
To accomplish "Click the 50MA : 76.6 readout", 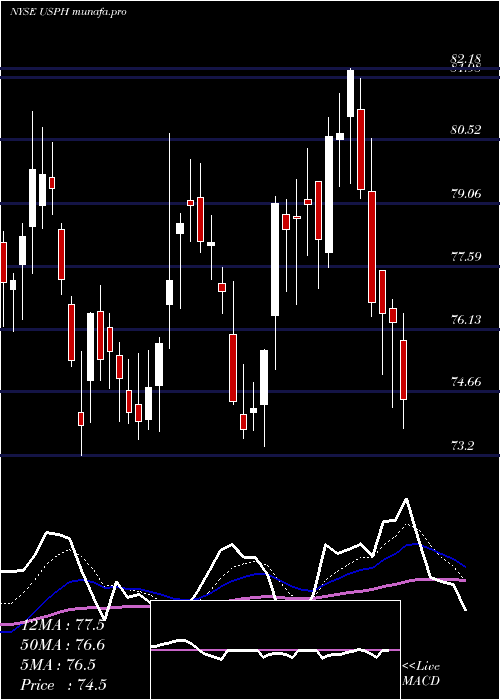I will pyautogui.click(x=63, y=645).
